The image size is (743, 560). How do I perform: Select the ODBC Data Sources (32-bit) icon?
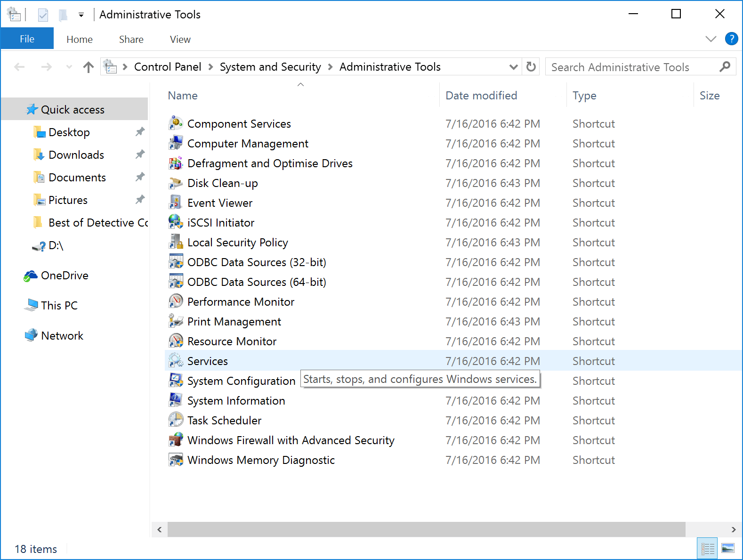(176, 262)
